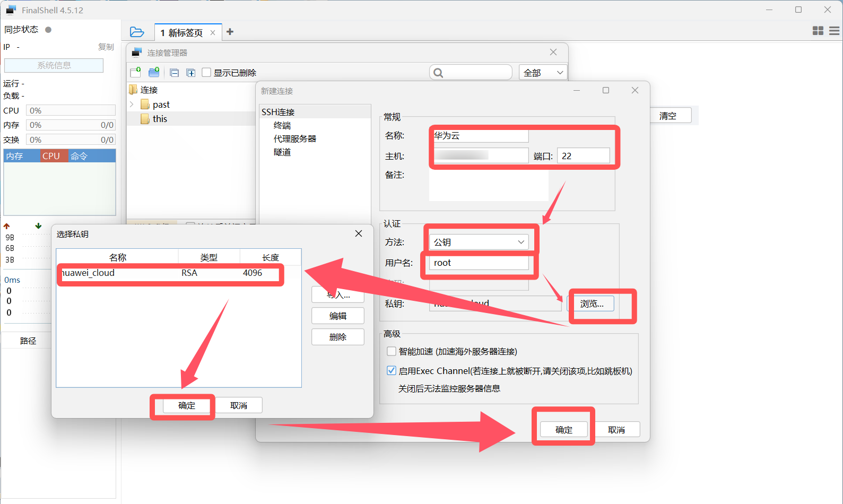The height and width of the screenshot is (504, 843).
Task: Open the 方法 authentication method dropdown
Action: 479,242
